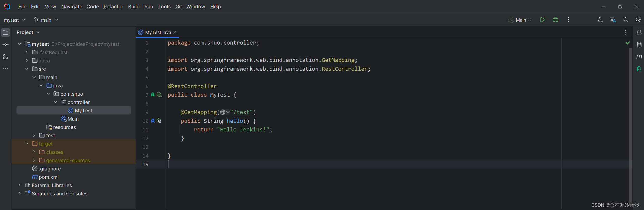This screenshot has width=644, height=210.
Task: Open the Help menu
Action: [215, 7]
